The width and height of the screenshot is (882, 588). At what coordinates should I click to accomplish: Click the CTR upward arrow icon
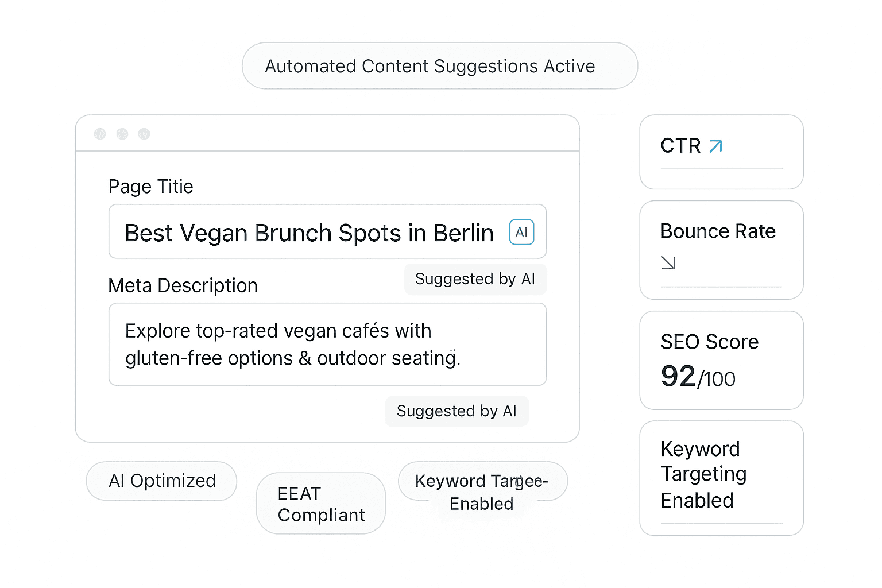pos(715,146)
